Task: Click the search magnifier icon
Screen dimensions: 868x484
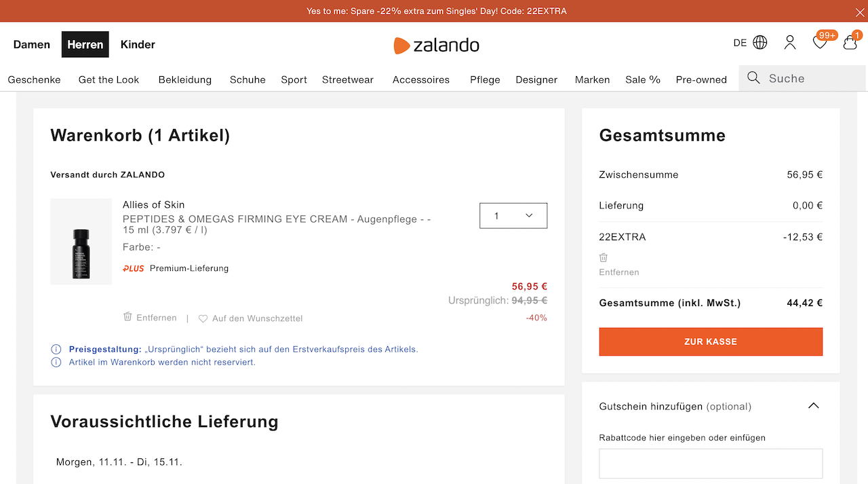Action: click(753, 78)
